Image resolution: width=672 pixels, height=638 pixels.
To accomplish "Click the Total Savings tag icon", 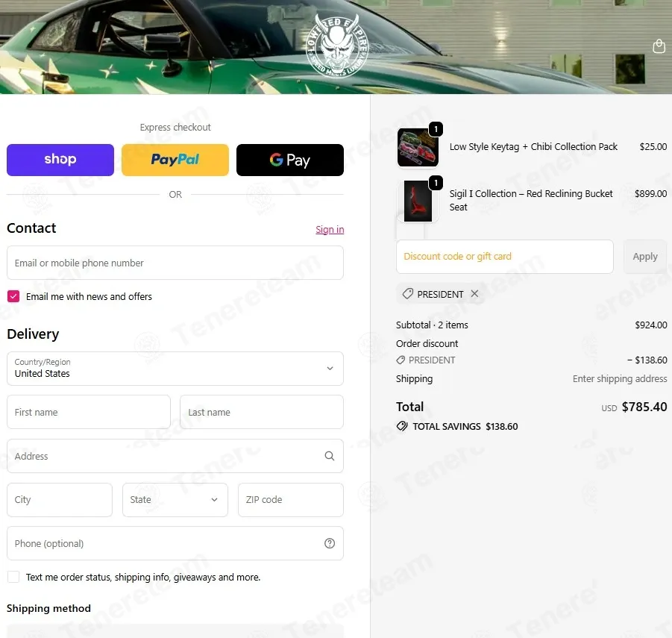I will (x=402, y=426).
